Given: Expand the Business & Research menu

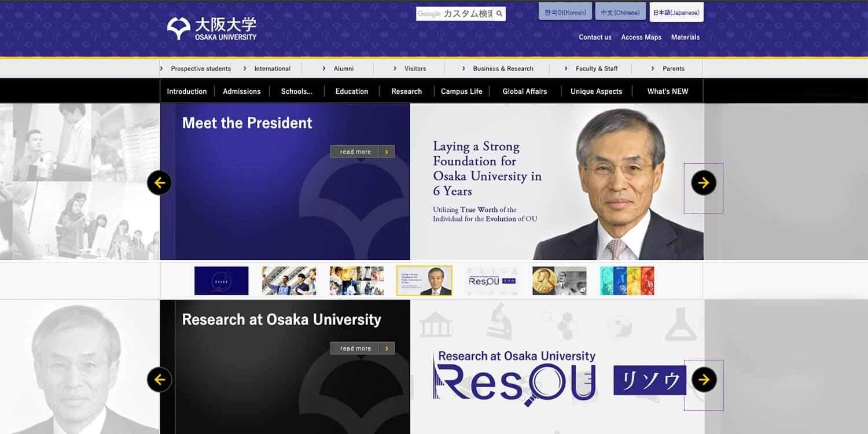Looking at the screenshot, I should coord(498,68).
